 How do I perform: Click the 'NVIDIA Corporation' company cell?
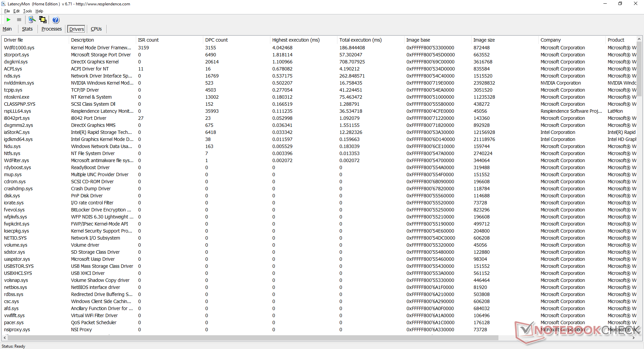point(560,83)
